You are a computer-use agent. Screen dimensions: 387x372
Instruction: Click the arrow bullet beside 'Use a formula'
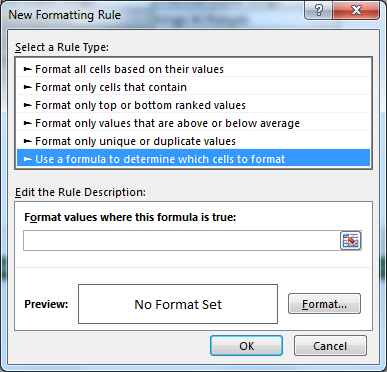[x=27, y=159]
